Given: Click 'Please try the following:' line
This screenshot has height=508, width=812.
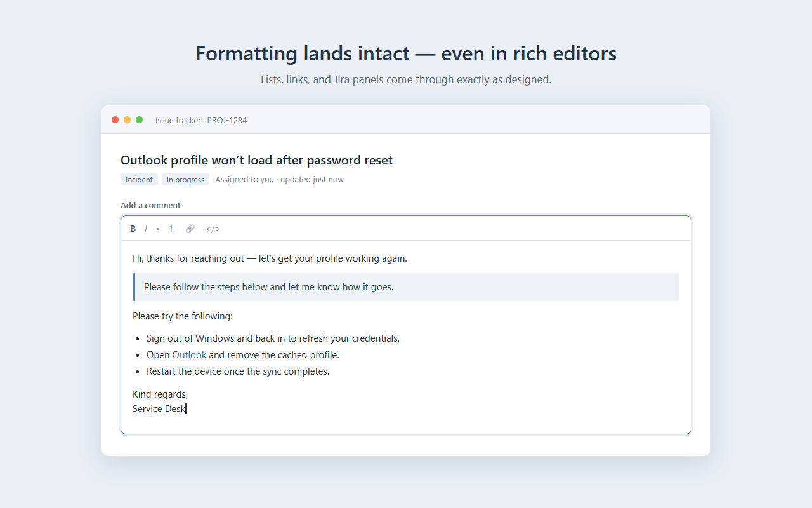Looking at the screenshot, I should click(x=183, y=316).
